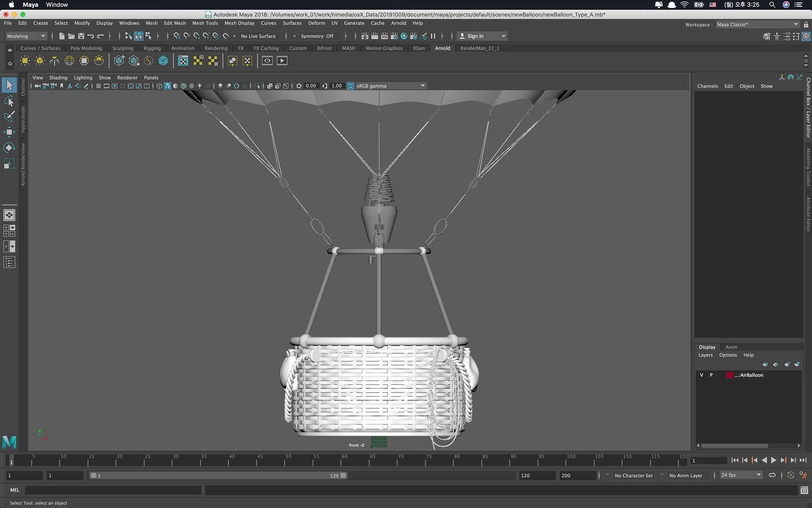Switch to the Poly Modeling shelf tab

coord(86,48)
